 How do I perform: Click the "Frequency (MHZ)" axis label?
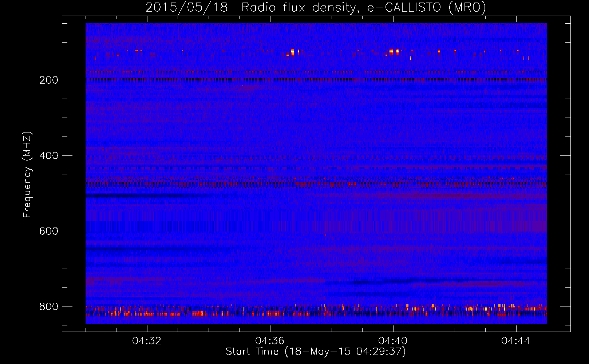tap(27, 174)
